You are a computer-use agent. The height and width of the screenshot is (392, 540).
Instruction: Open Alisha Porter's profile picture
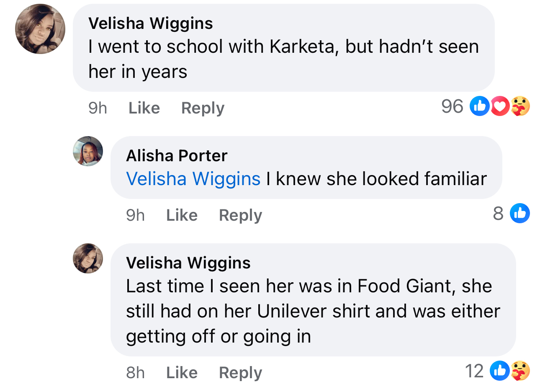(88, 151)
